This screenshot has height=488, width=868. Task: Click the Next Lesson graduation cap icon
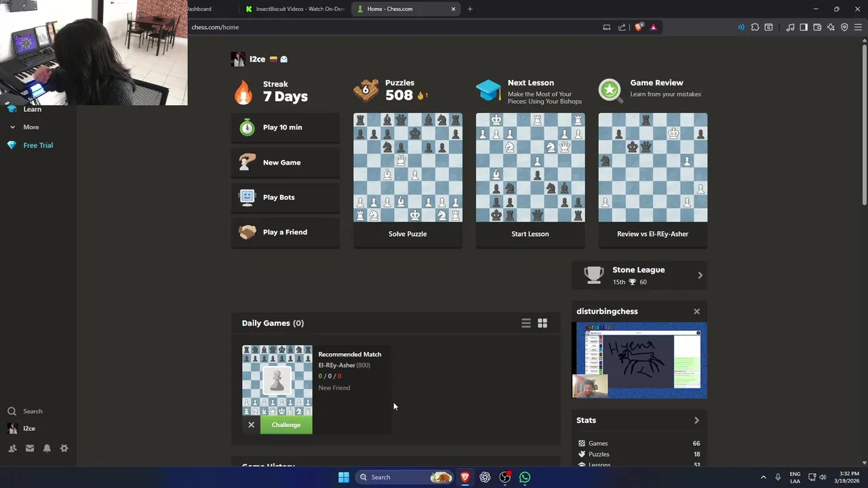(x=488, y=90)
